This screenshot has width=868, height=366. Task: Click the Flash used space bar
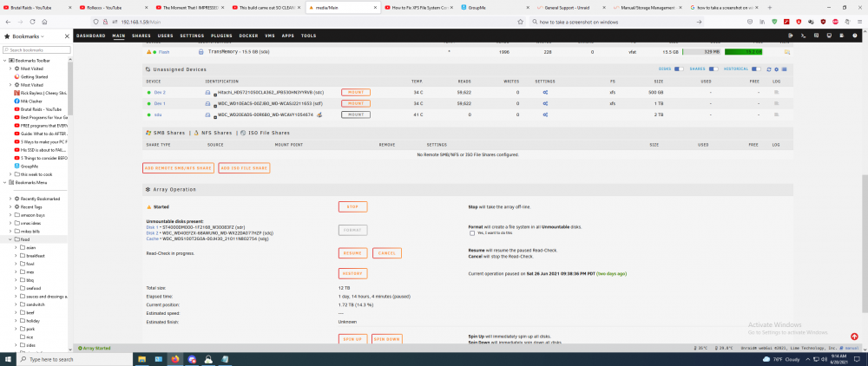[x=700, y=52]
